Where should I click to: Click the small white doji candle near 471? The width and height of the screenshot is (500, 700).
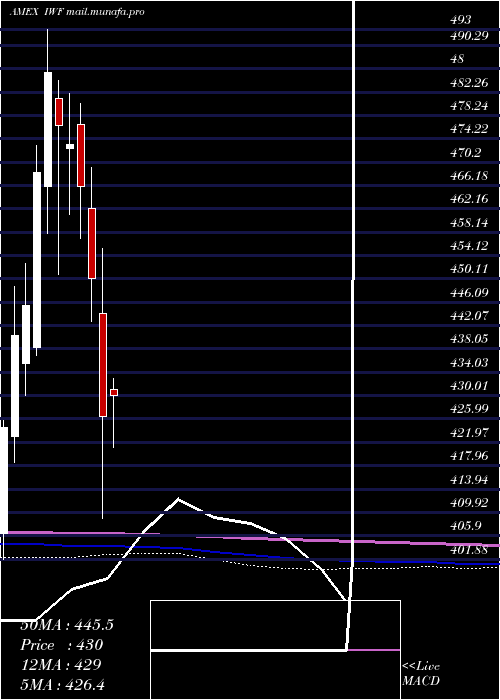pos(70,146)
